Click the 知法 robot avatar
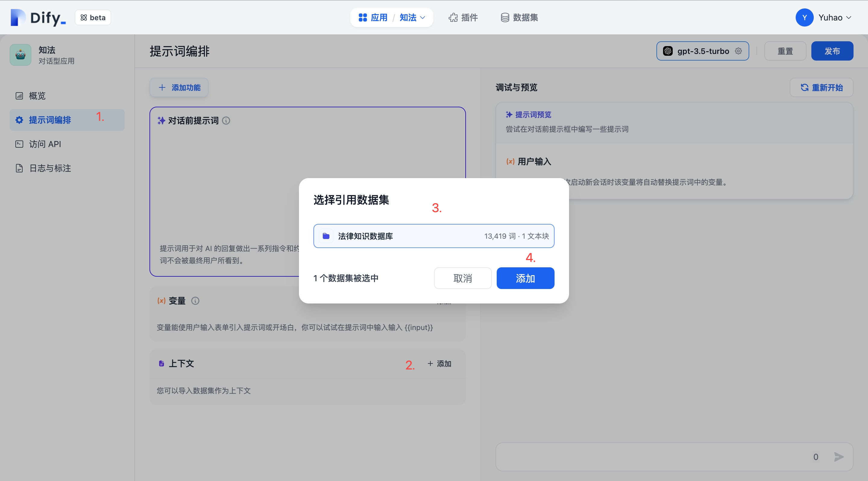Screen dimensions: 868x481 [x=20, y=55]
